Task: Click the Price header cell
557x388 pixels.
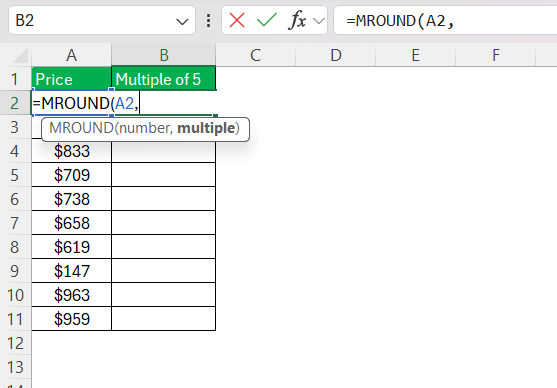Action: (71, 79)
